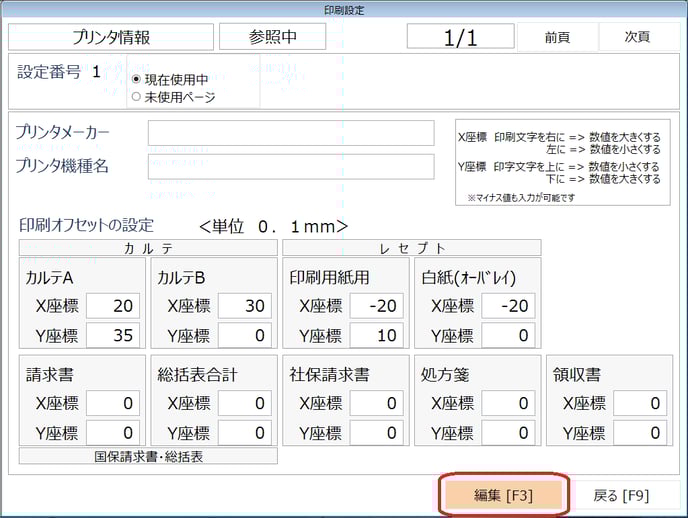This screenshot has height=518, width=688.
Task: Click the 編集 [F3] button
Action: pyautogui.click(x=504, y=495)
